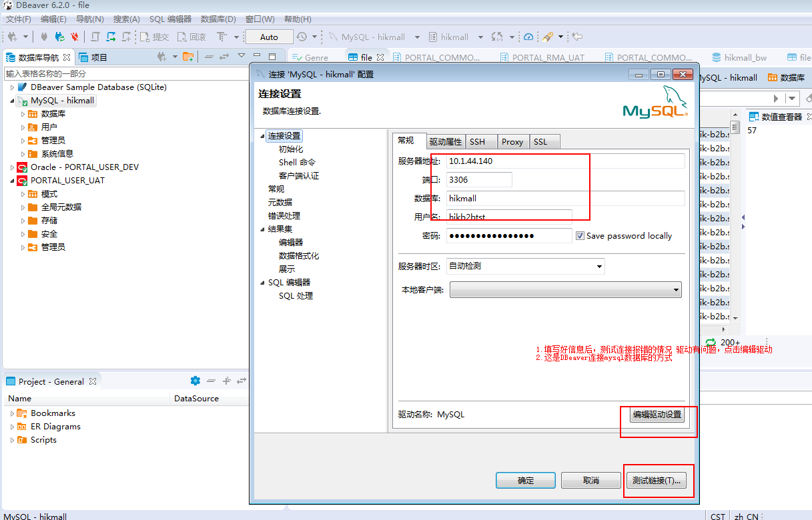Click the gear settings icon in Project-General panel
This screenshot has width=812, height=520.
pyautogui.click(x=195, y=379)
